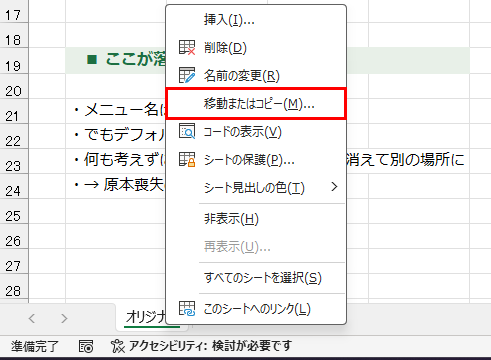Viewport: 491px width, 360px height.
Task: Choose シートの保護(P)... option
Action: [256, 160]
